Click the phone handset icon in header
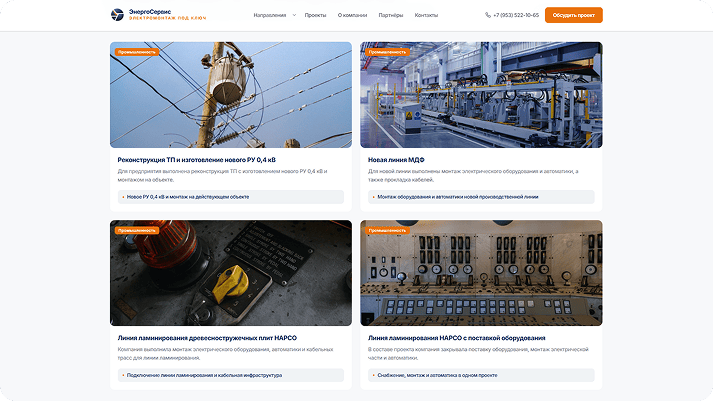714x402 pixels. coord(488,15)
